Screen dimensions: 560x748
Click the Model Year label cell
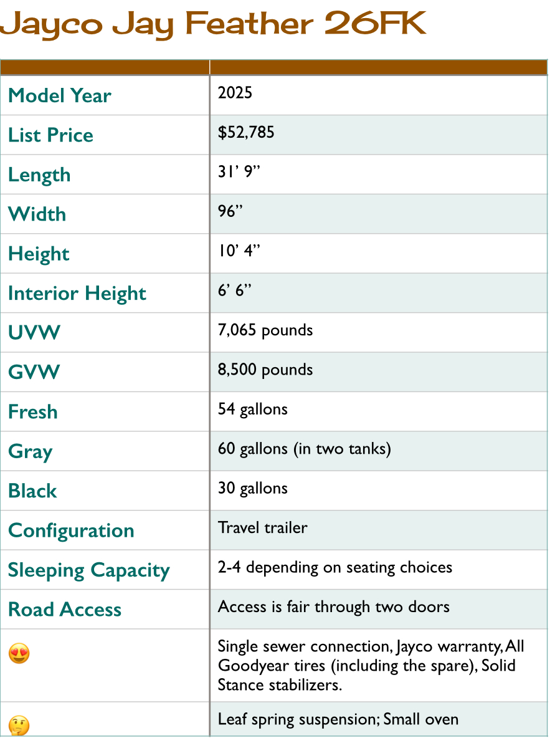click(105, 95)
